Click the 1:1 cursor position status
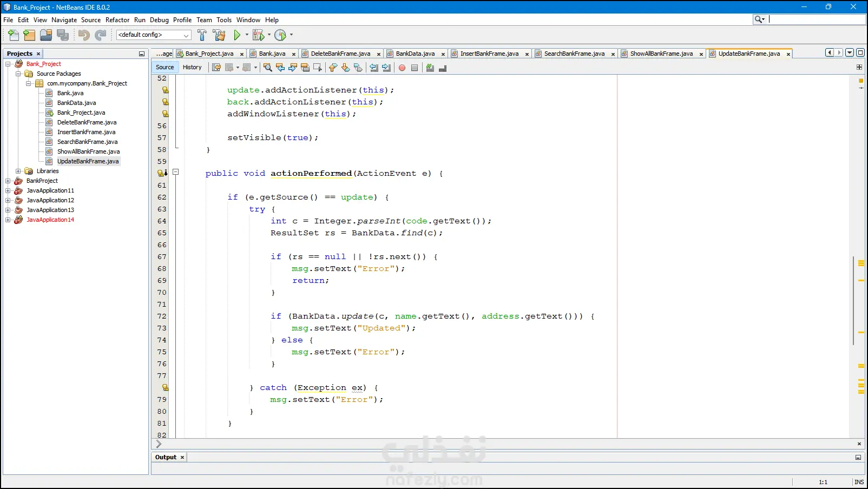868x489 pixels. coord(823,482)
